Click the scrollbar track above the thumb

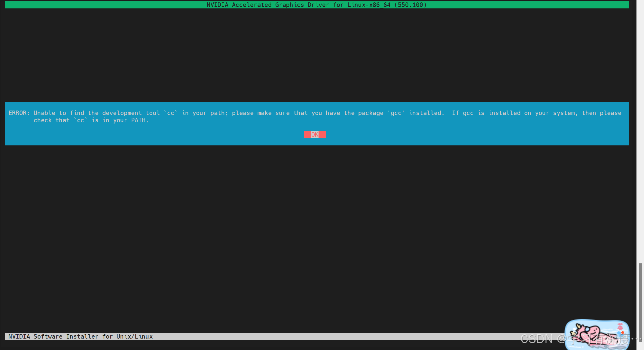[x=640, y=135]
